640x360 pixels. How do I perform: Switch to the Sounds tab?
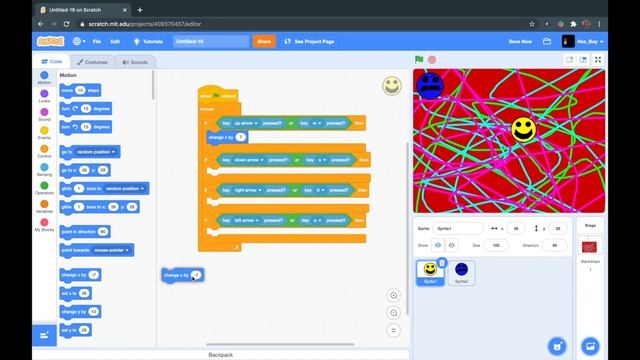[135, 62]
